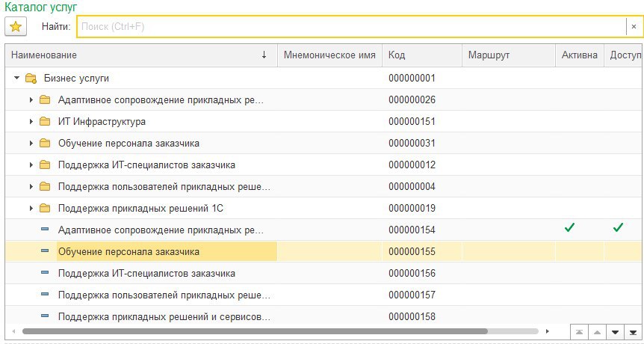Click folder icon of Поддержка прикладных решений 1С
644x344 pixels.
[45, 209]
